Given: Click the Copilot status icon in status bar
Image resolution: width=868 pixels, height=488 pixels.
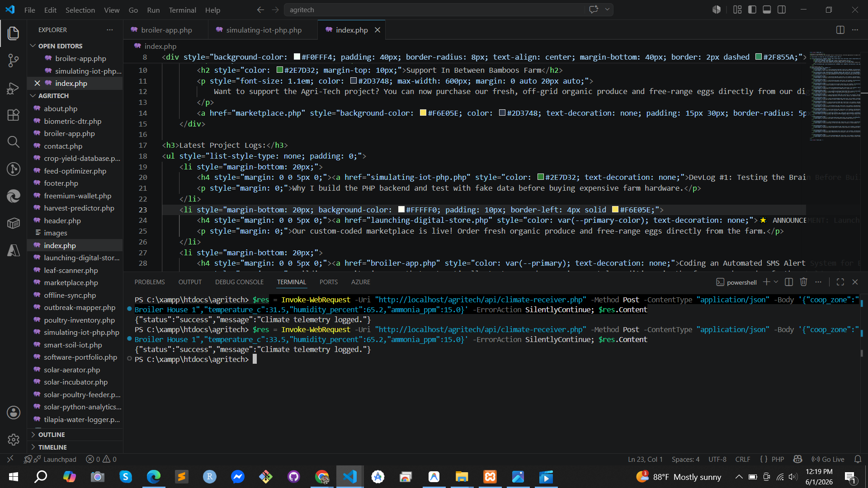Looking at the screenshot, I should [798, 459].
